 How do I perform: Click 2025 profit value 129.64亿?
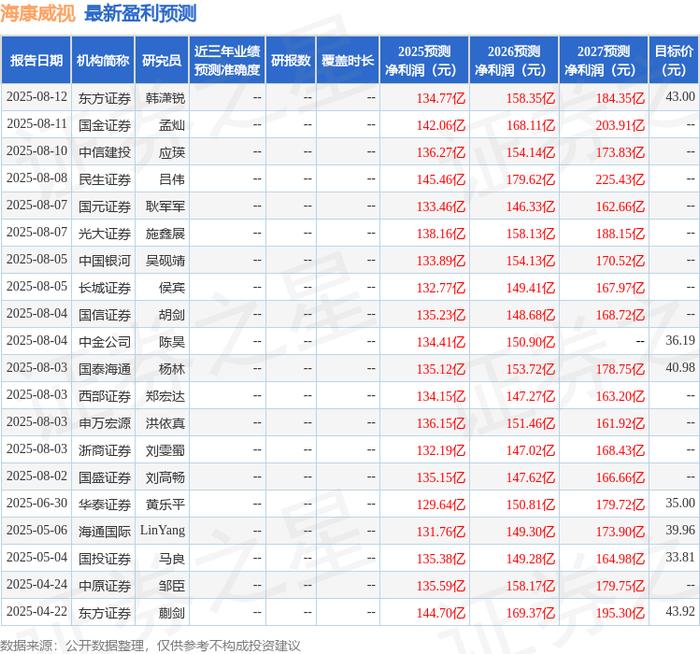coord(441,504)
